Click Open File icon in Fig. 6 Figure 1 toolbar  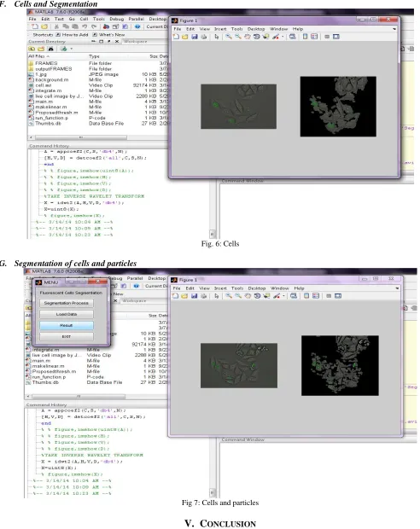coord(184,37)
